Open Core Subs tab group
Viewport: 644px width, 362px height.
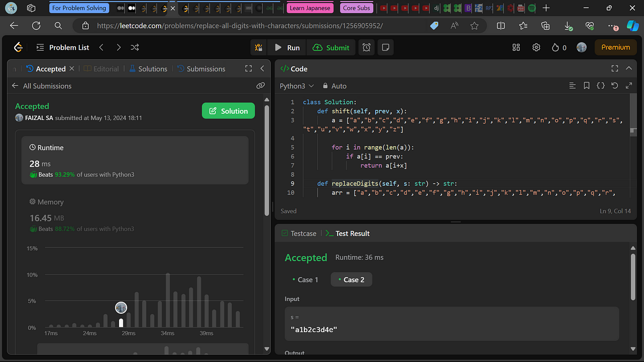click(x=357, y=8)
